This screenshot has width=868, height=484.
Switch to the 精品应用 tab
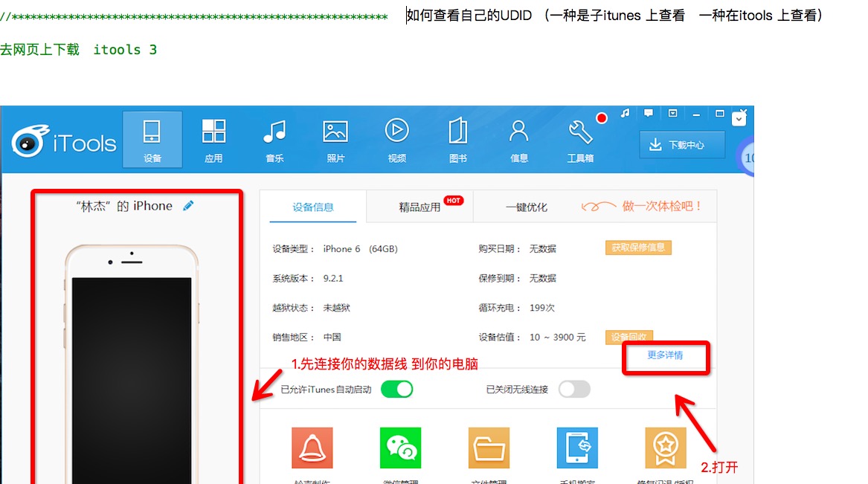(x=419, y=207)
